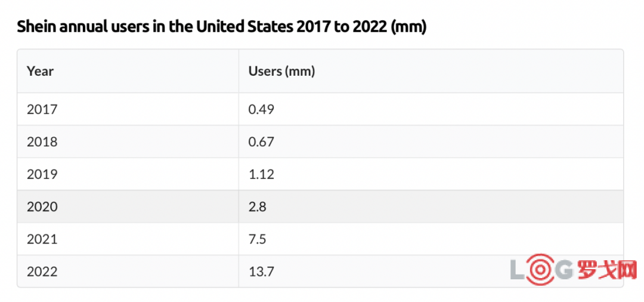Click the 0.49 users value
Screen dimensions: 644x302
click(x=261, y=109)
